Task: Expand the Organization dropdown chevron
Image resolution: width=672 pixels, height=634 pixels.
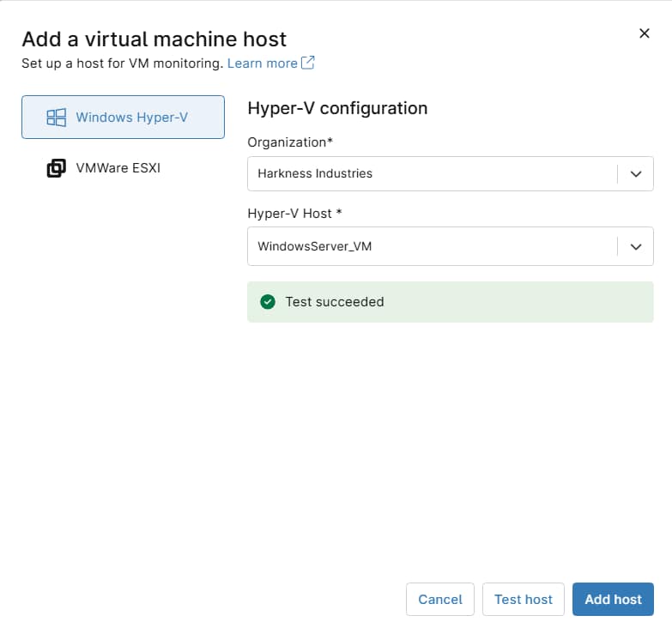Action: 636,174
